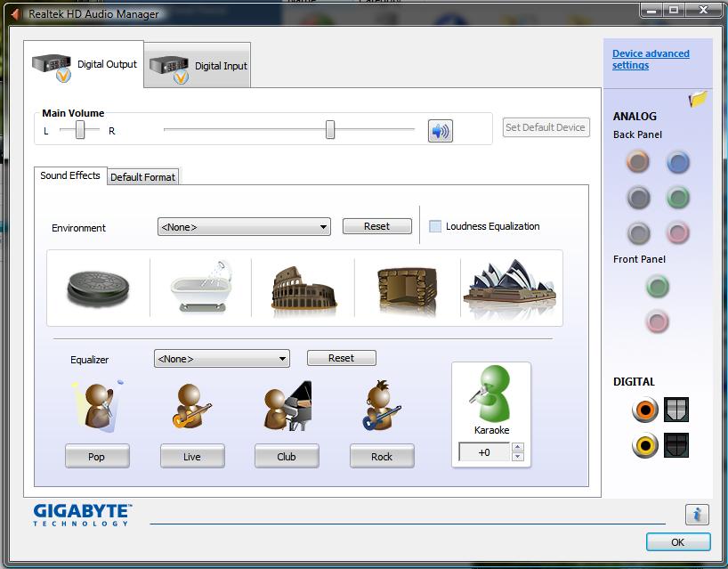
Task: Click the L/R balance slider handle
Action: tap(80, 130)
